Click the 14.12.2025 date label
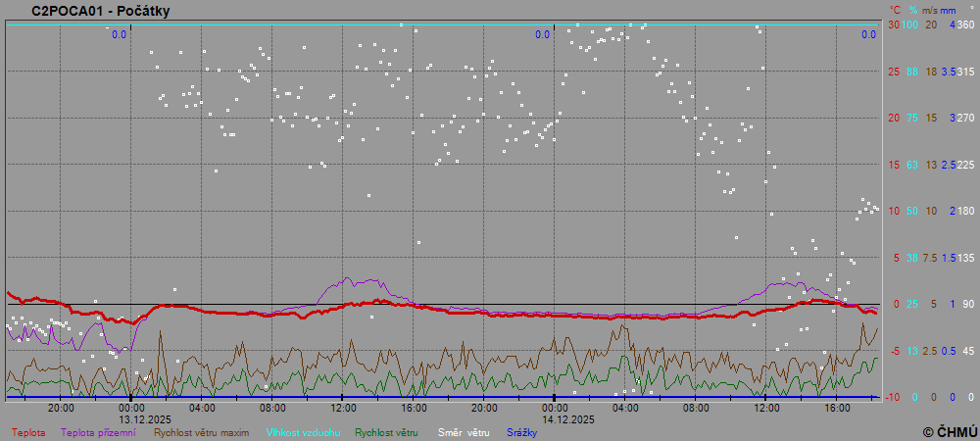Image resolution: width=980 pixels, height=441 pixels. point(555,418)
